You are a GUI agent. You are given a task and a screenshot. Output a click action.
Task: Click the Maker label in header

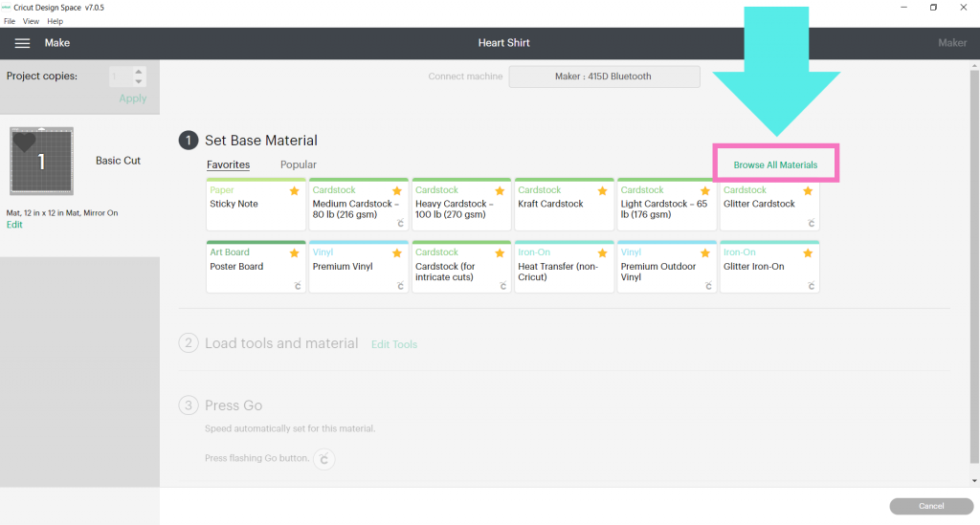(x=952, y=43)
